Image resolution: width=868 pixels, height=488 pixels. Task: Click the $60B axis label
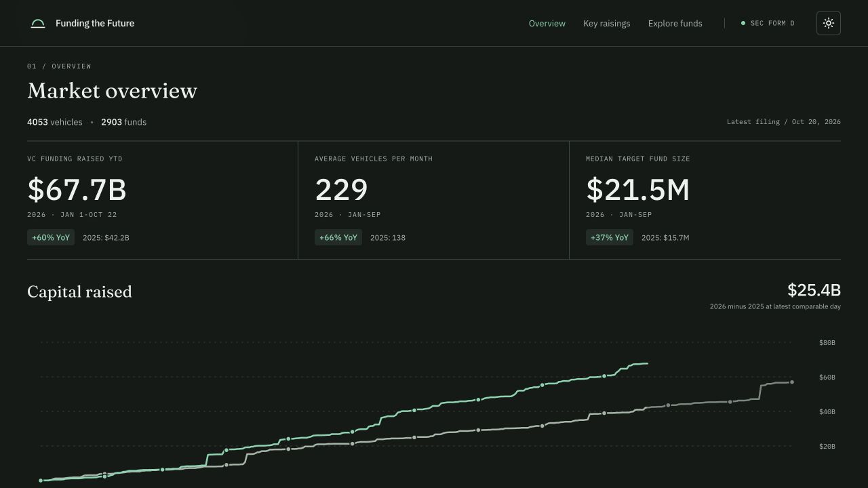(827, 378)
